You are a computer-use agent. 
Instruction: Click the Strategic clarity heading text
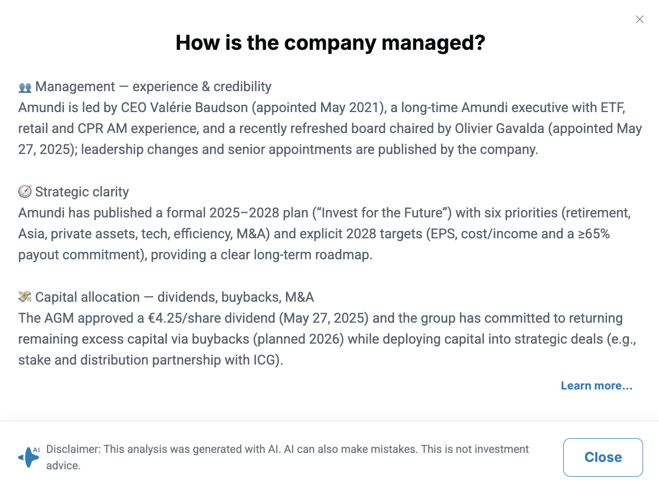pos(82,192)
